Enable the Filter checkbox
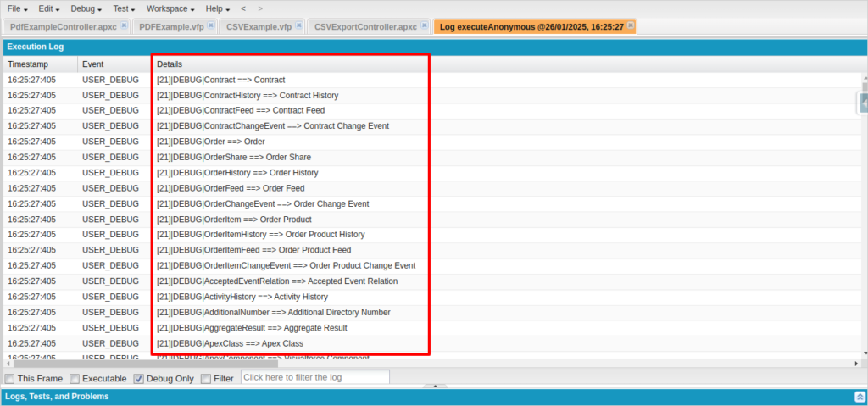The width and height of the screenshot is (868, 406). click(205, 379)
